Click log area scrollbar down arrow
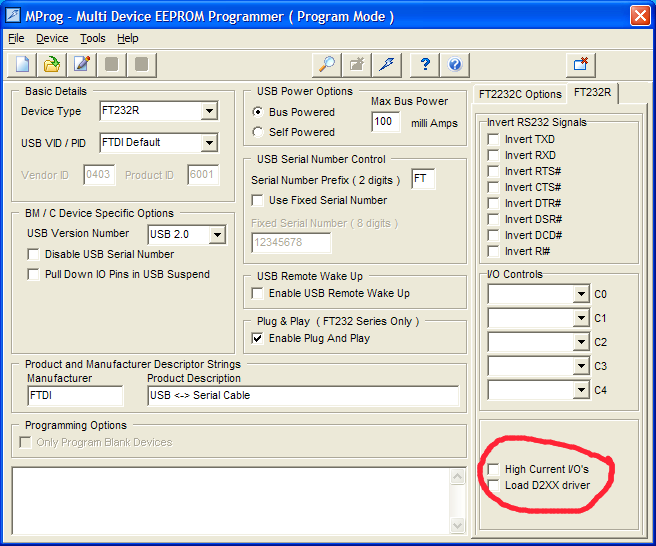This screenshot has width=656, height=546. pyautogui.click(x=457, y=525)
